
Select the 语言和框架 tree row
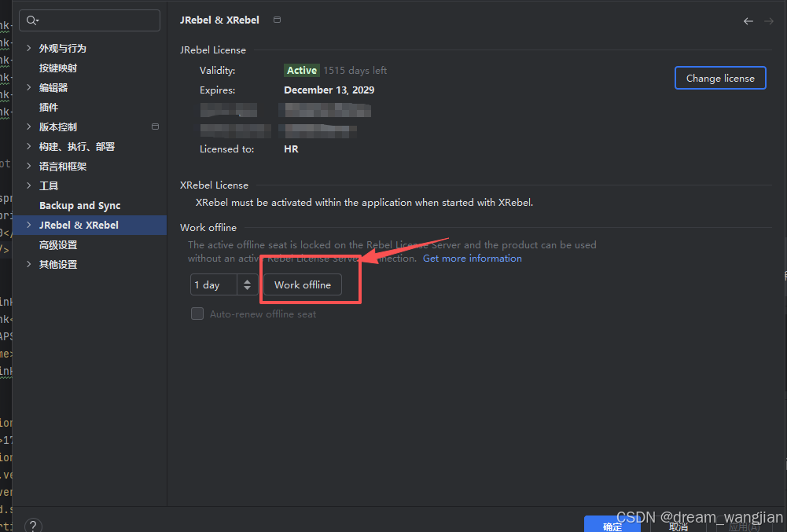[x=90, y=166]
